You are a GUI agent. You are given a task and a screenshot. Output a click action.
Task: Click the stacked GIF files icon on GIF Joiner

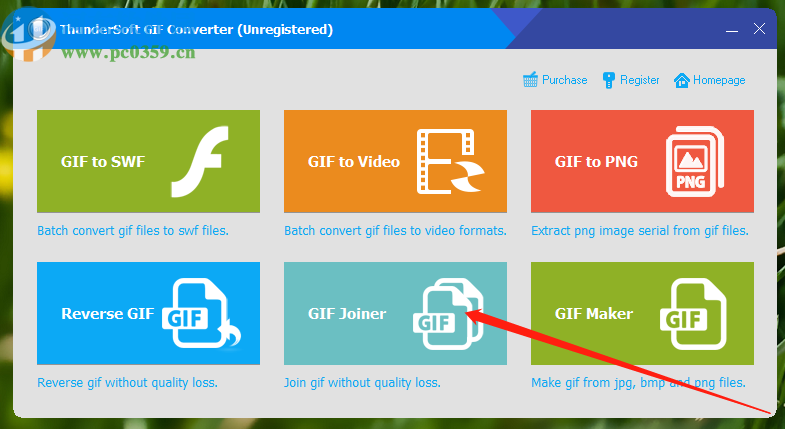coord(448,313)
